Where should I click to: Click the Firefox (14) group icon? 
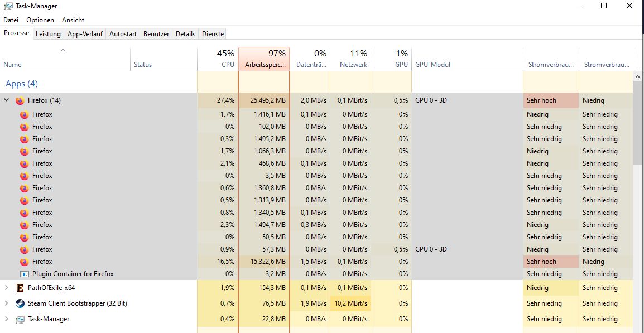(x=20, y=101)
